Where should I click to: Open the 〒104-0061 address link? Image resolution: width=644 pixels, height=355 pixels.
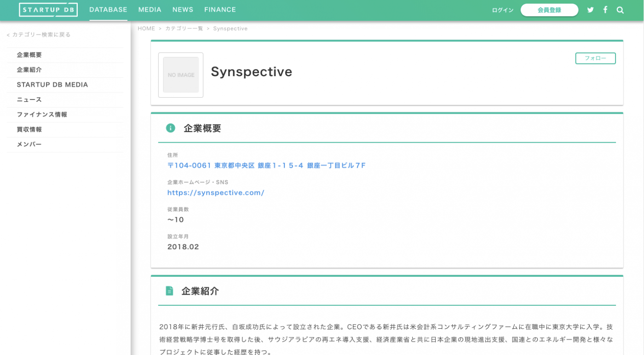point(266,165)
